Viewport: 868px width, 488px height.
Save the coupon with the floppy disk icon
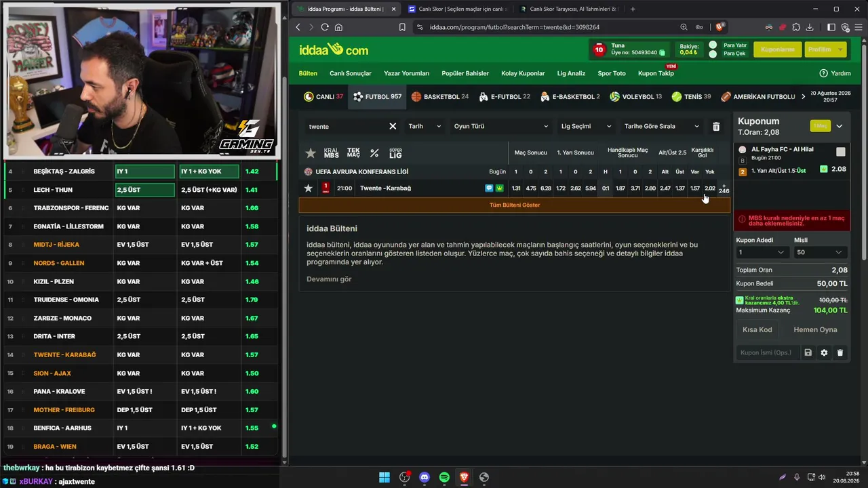pyautogui.click(x=808, y=352)
